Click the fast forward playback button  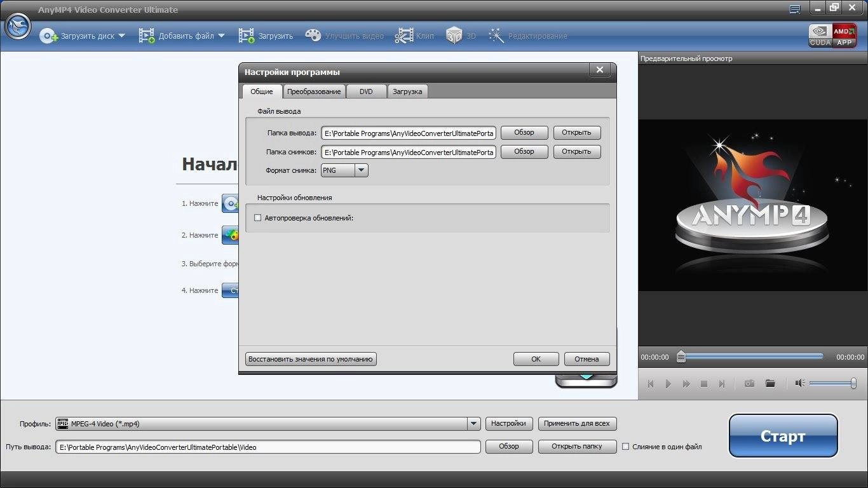pos(686,384)
